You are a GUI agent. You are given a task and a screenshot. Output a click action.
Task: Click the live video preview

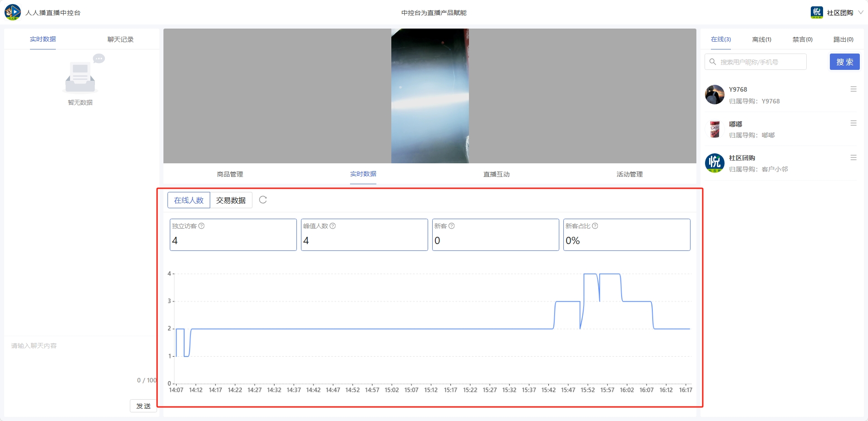coord(430,96)
